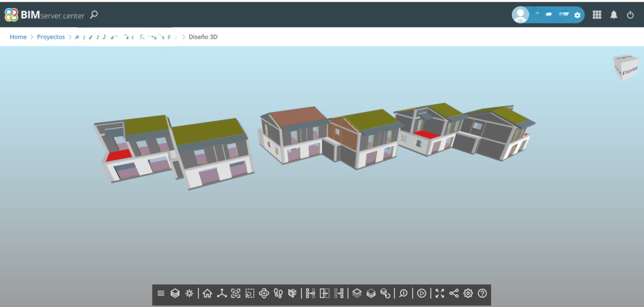Viewport: 644px width, 307px height.
Task: Toggle the sun lighting icon
Action: tap(189, 293)
